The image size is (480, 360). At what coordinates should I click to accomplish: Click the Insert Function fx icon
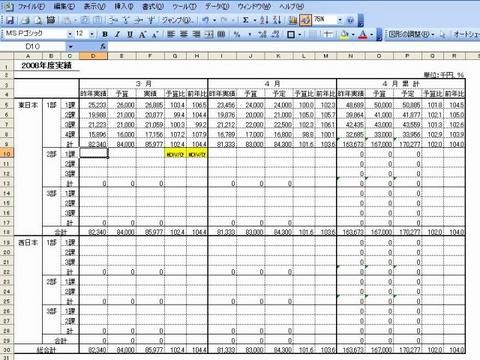103,46
